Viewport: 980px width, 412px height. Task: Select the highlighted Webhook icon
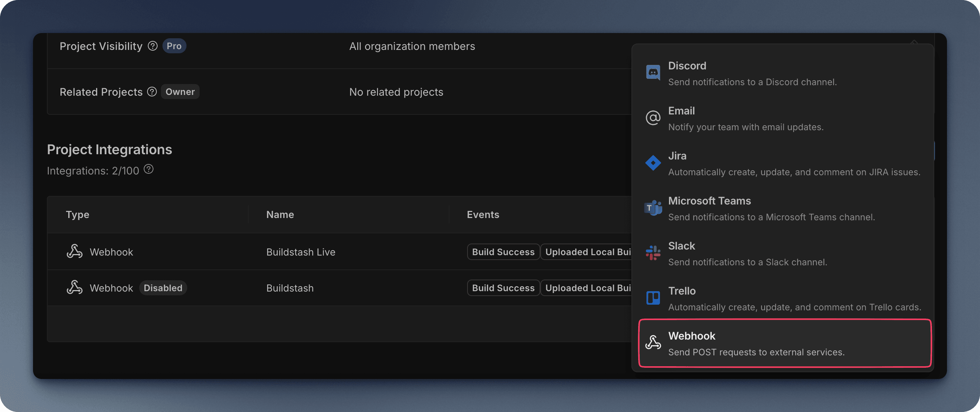coord(653,342)
